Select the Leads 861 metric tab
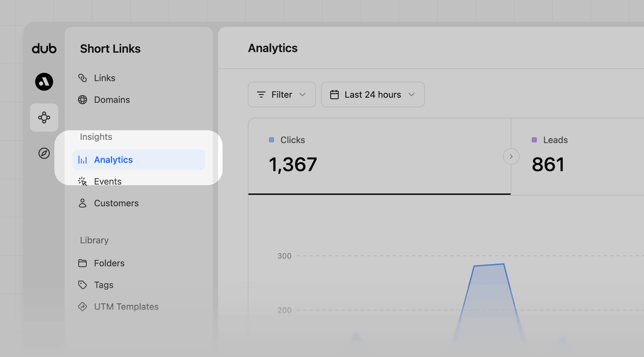This screenshot has width=644, height=357. (577, 156)
